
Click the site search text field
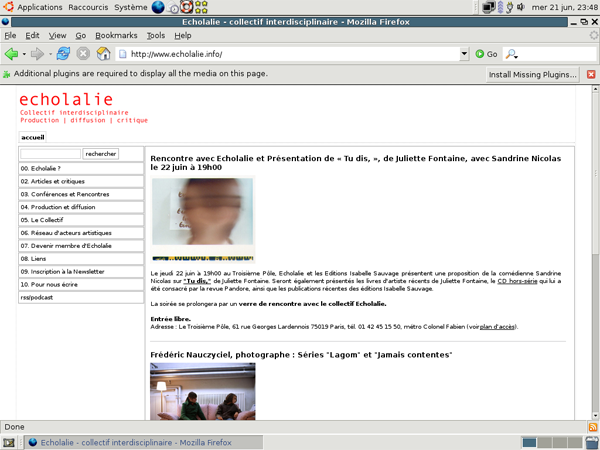(x=50, y=154)
